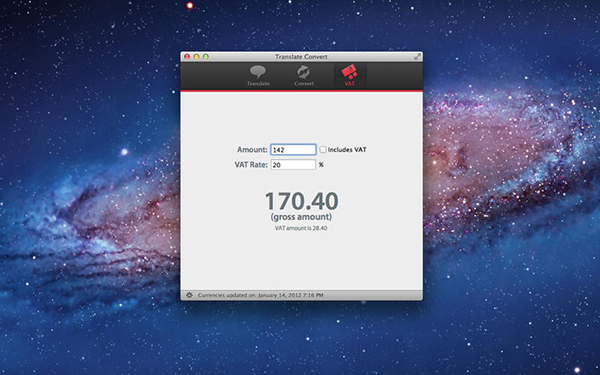Switch to the Convert arrows icon
The width and height of the screenshot is (600, 375).
coord(304,72)
